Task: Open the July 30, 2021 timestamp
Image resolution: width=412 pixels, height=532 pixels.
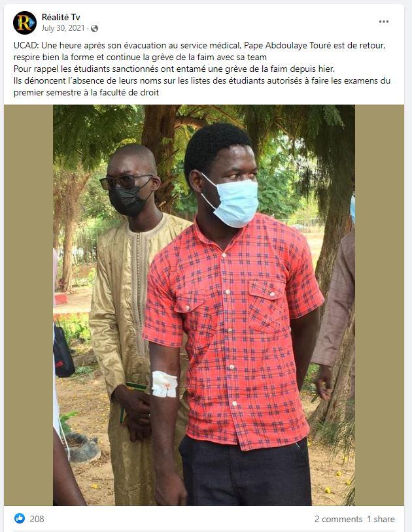Action: (x=63, y=28)
